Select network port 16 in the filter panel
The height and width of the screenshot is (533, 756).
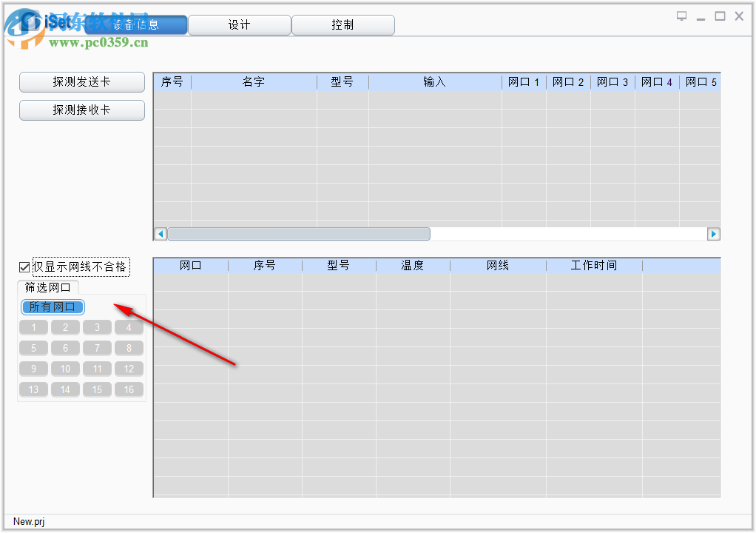pos(129,389)
